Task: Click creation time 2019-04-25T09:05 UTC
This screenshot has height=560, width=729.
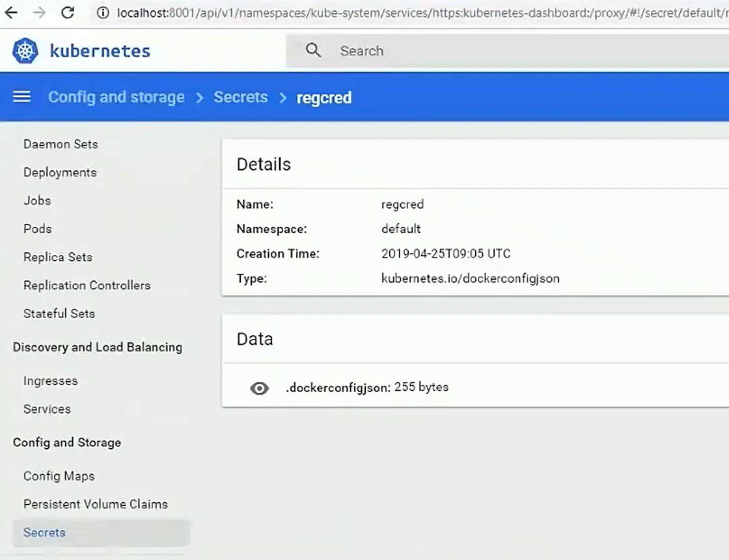Action: 446,254
